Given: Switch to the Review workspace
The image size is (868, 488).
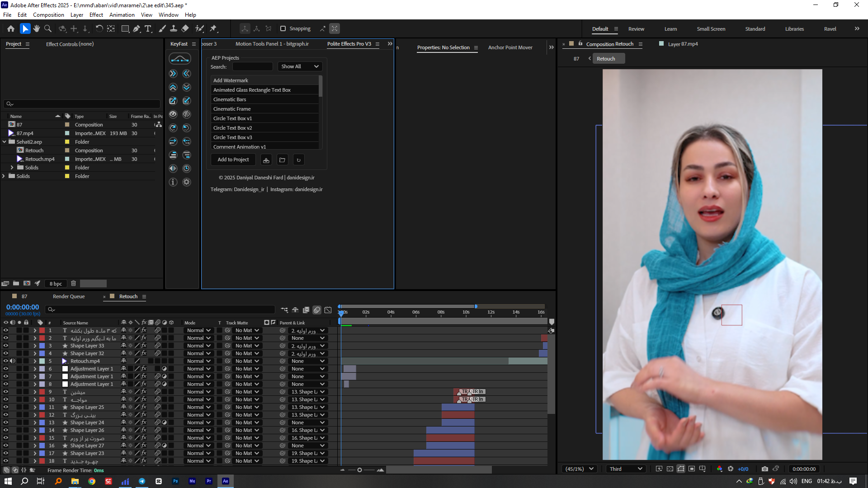Looking at the screenshot, I should point(636,29).
